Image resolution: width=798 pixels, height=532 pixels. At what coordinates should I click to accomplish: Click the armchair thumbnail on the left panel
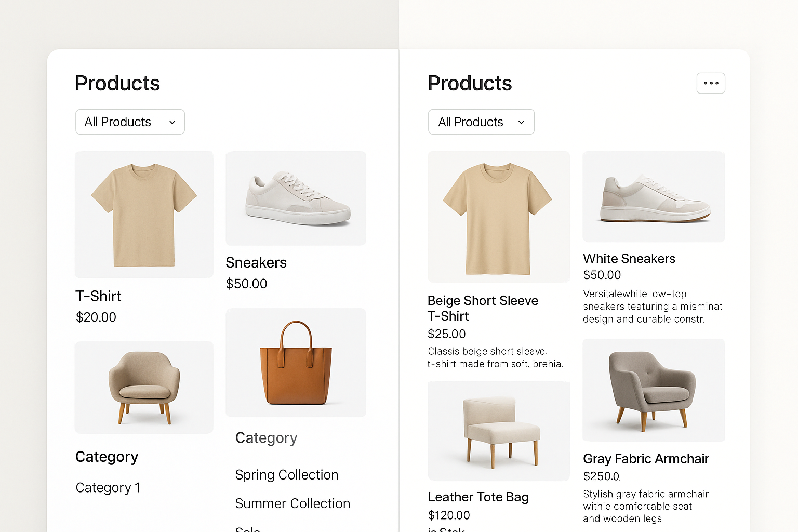(144, 388)
